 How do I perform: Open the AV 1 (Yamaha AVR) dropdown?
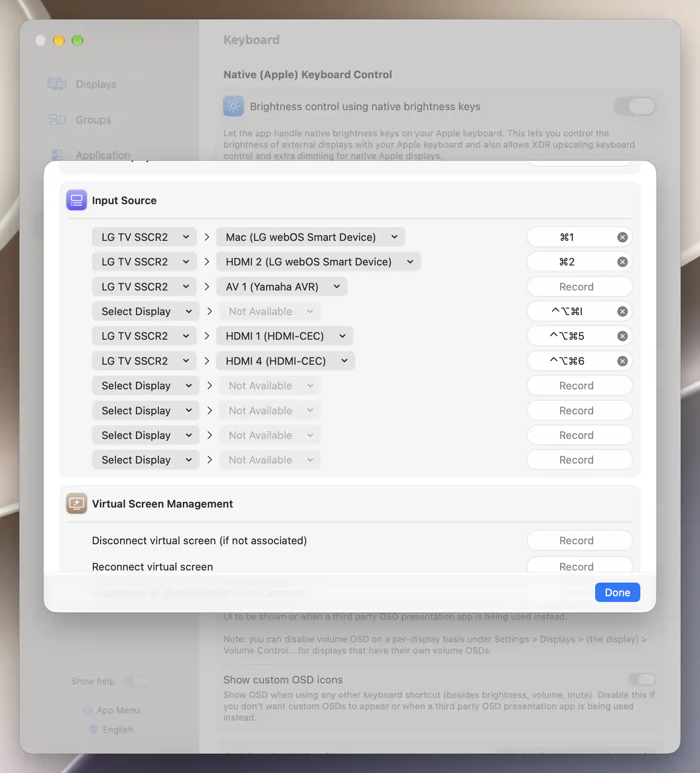click(x=281, y=287)
